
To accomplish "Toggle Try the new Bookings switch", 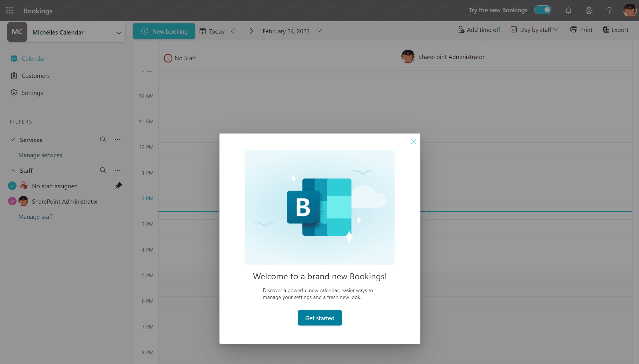I will click(x=543, y=10).
